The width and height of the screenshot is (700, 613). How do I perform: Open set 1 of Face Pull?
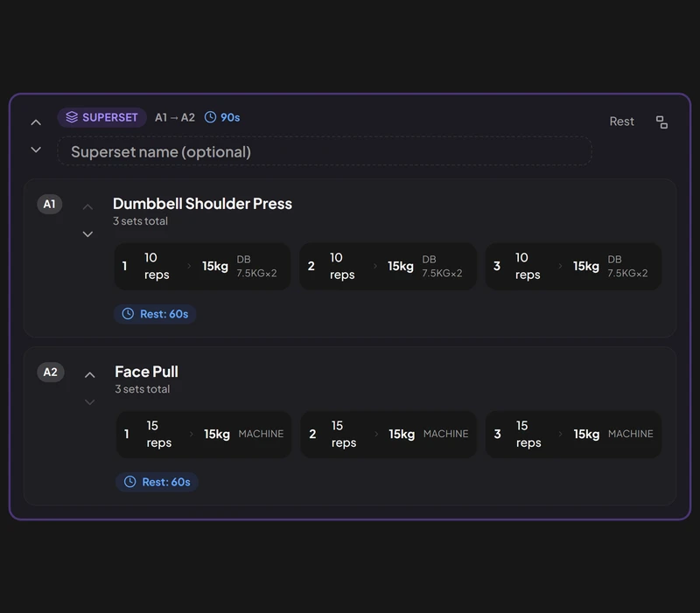204,435
